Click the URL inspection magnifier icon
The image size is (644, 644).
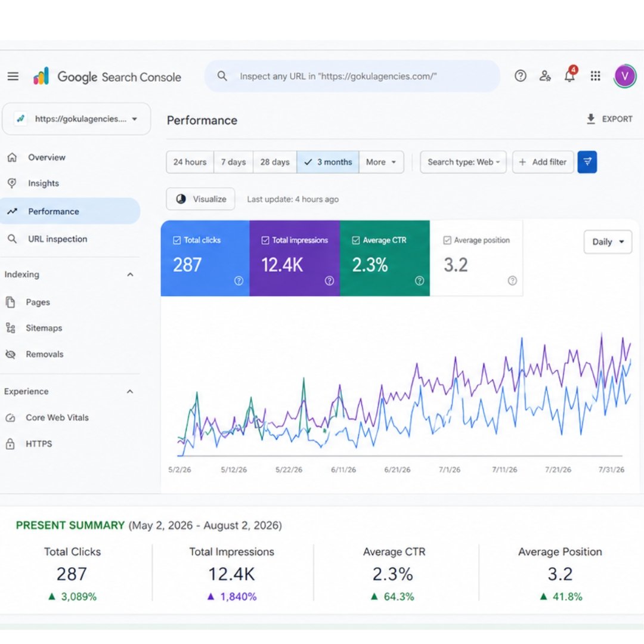(13, 239)
